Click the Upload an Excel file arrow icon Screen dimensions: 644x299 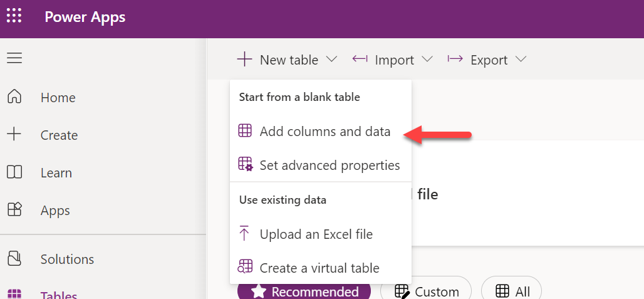click(x=244, y=234)
